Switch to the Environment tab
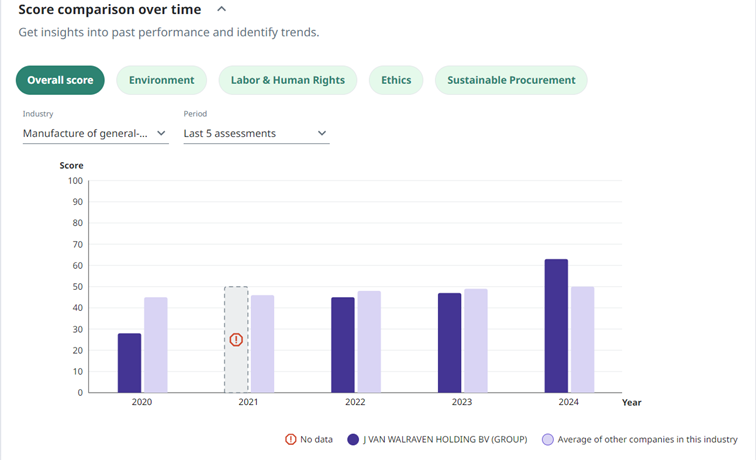This screenshot has height=460, width=756. tap(161, 80)
